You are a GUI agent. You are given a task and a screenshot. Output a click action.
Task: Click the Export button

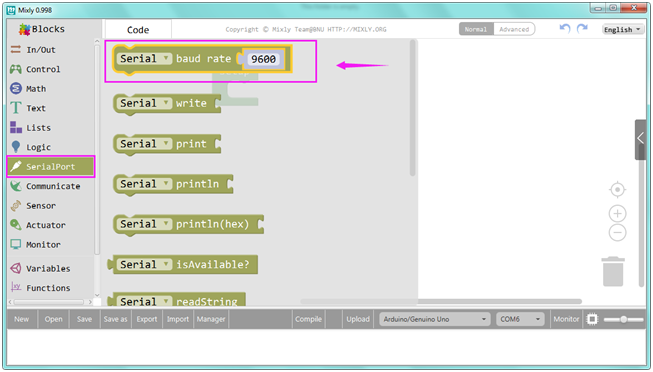click(x=147, y=320)
